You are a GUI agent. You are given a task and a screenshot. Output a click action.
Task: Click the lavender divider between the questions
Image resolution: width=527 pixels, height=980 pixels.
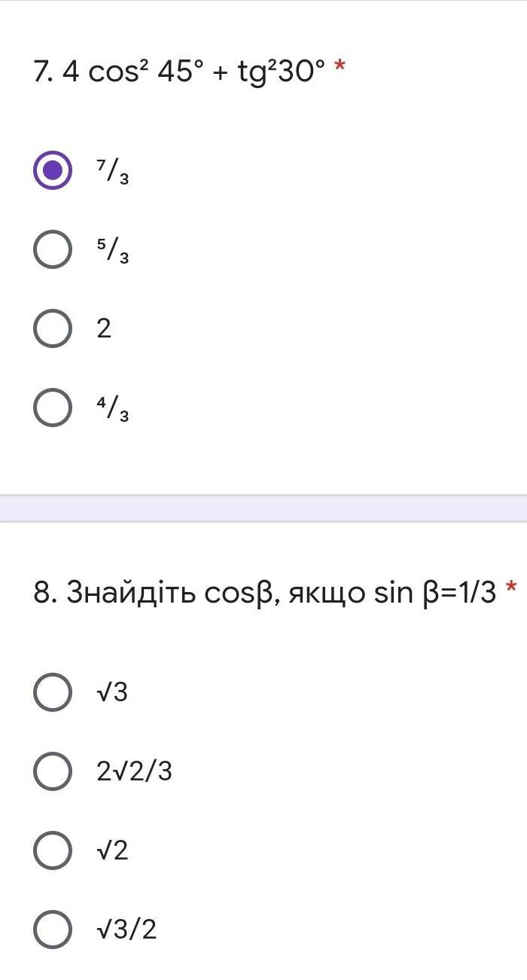point(263,508)
